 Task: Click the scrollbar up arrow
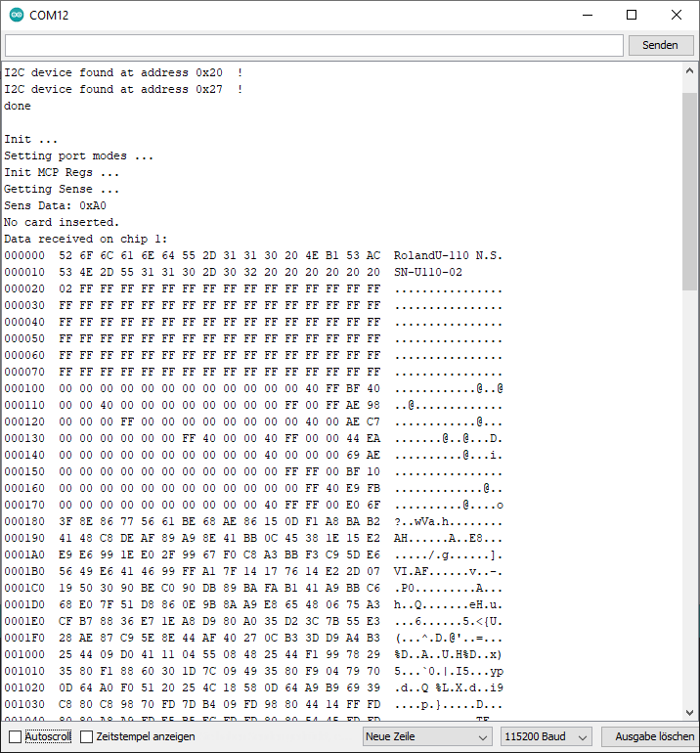[x=689, y=71]
